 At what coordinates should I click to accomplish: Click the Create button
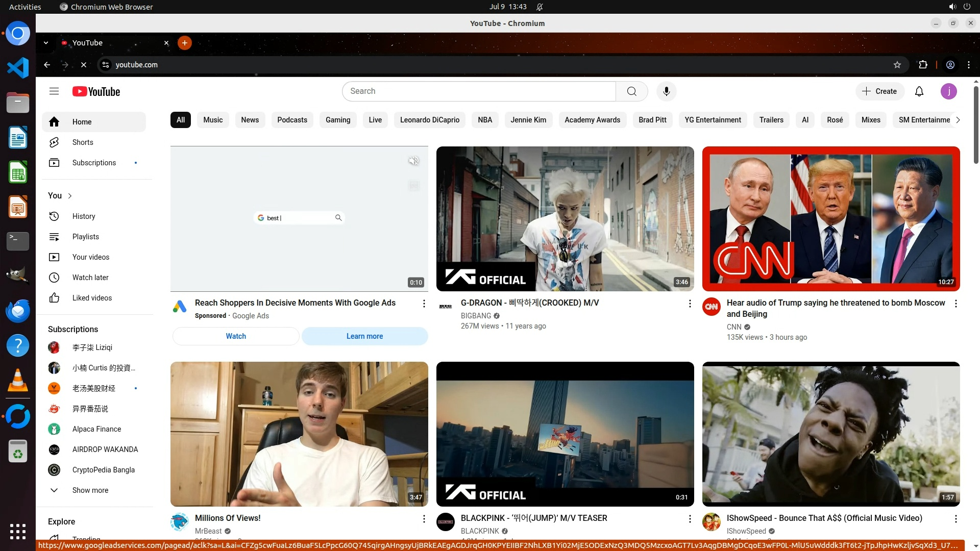coord(879,91)
